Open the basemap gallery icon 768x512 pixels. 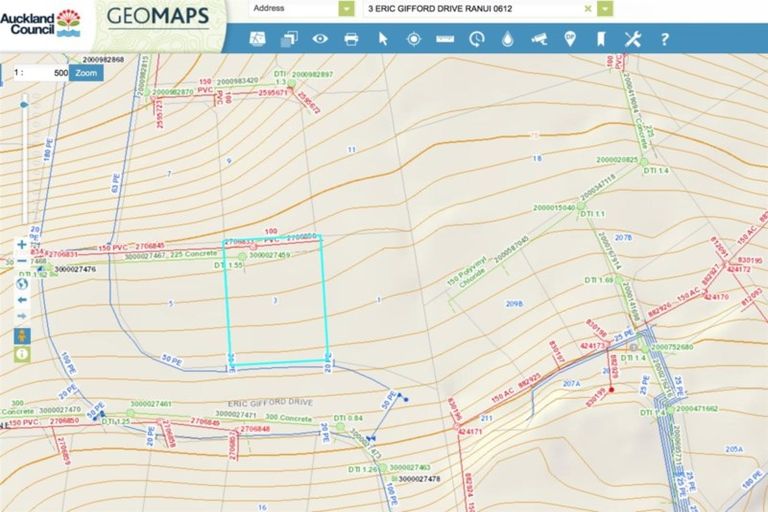tap(258, 39)
